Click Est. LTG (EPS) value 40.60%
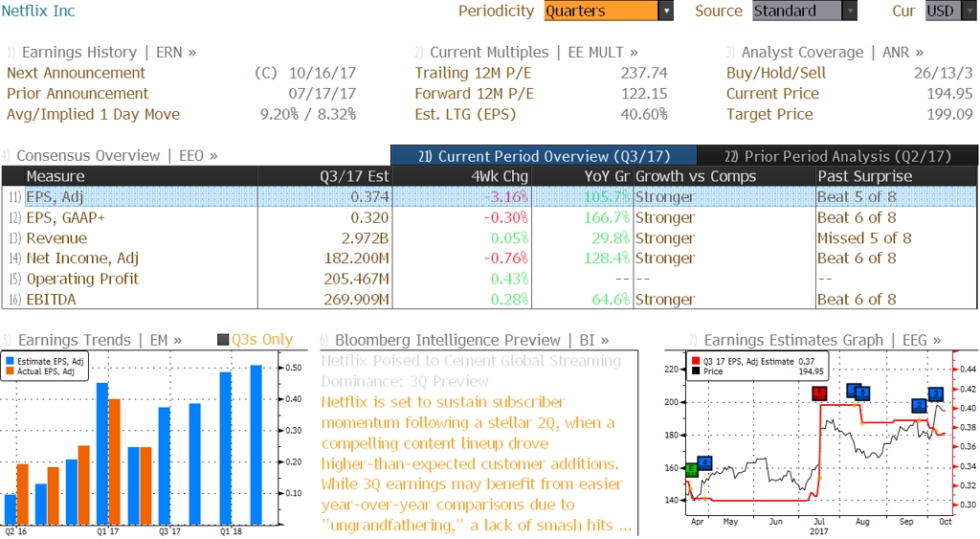This screenshot has width=980, height=539. (x=644, y=115)
